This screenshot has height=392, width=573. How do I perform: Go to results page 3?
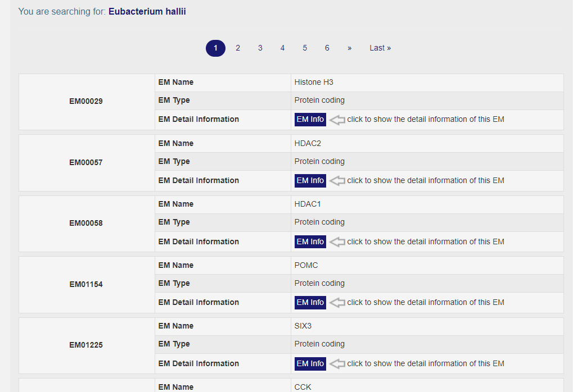[260, 48]
